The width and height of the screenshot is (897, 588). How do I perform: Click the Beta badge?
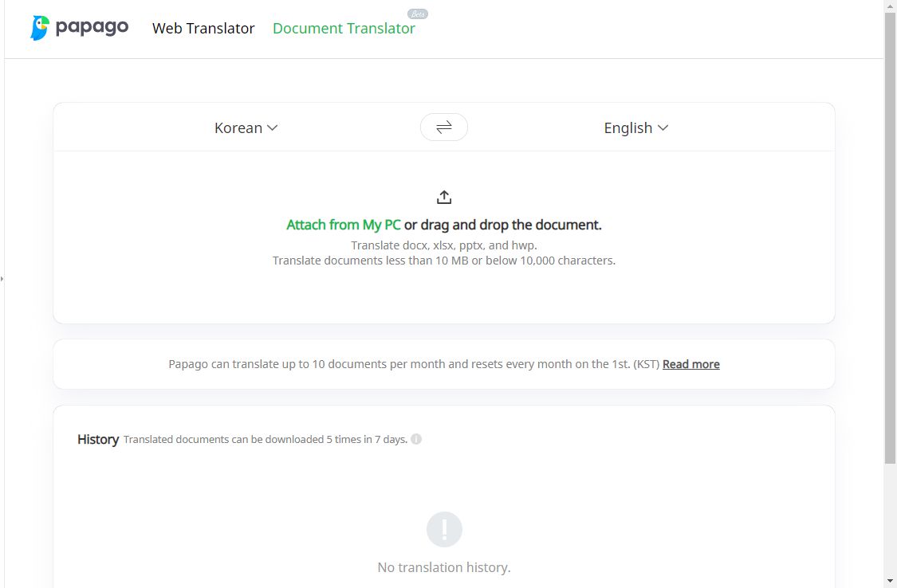(418, 14)
